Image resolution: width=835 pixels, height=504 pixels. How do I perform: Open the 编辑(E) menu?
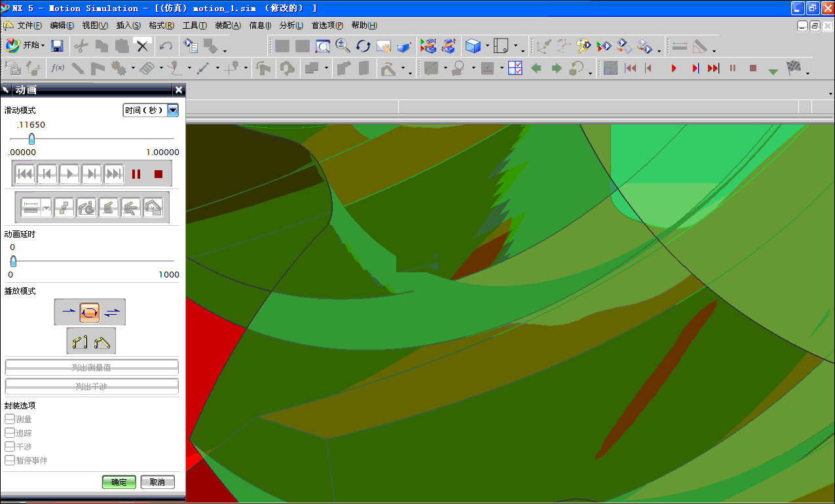pos(62,26)
